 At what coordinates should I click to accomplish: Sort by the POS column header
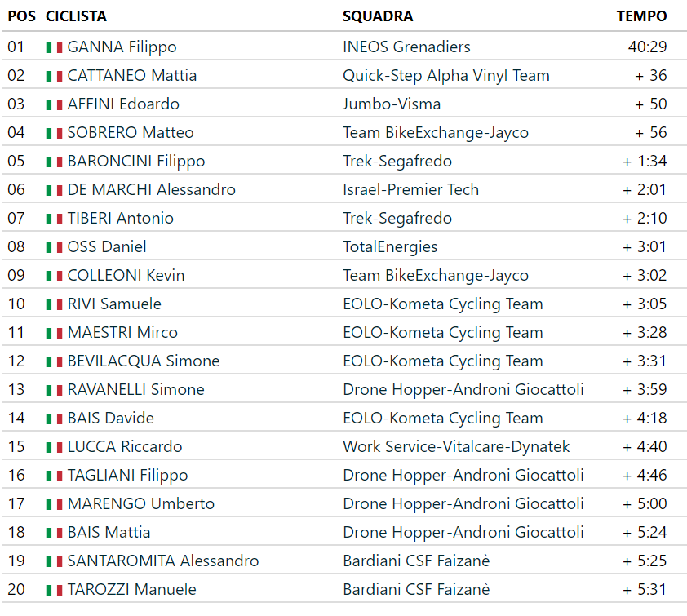pos(21,16)
